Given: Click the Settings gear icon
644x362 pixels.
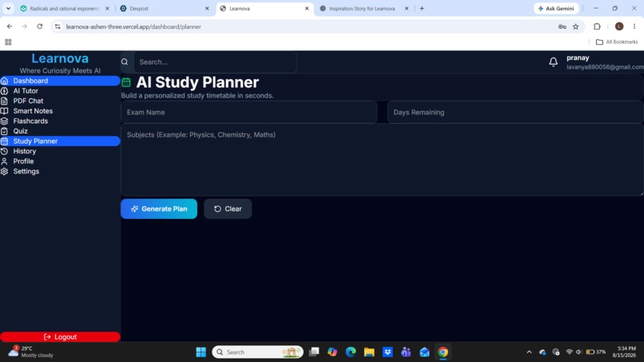Looking at the screenshot, I should coord(5,171).
